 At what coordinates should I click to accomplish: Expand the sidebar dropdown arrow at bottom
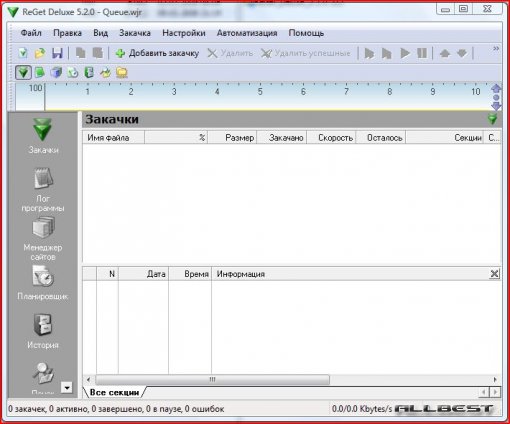click(x=67, y=388)
